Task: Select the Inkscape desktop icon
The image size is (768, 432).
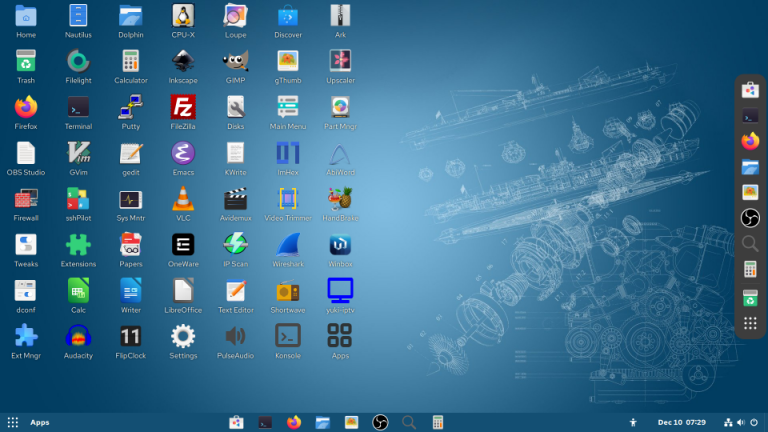Action: point(183,60)
